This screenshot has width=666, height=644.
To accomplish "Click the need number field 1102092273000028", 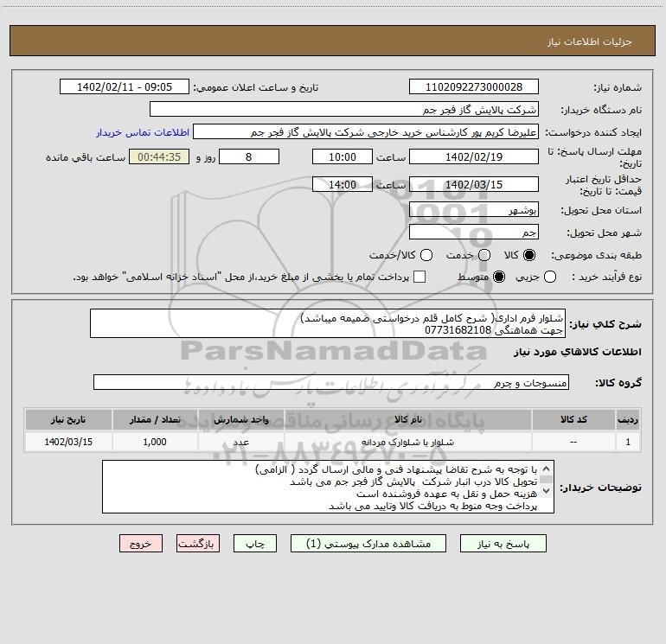I will [x=474, y=86].
